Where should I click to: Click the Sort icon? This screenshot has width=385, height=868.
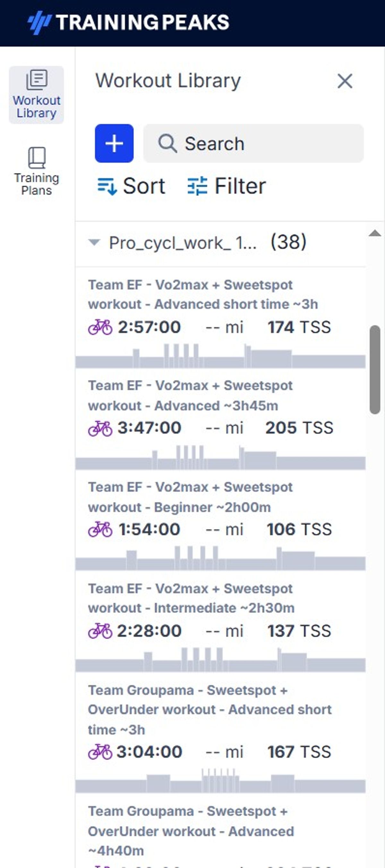107,186
